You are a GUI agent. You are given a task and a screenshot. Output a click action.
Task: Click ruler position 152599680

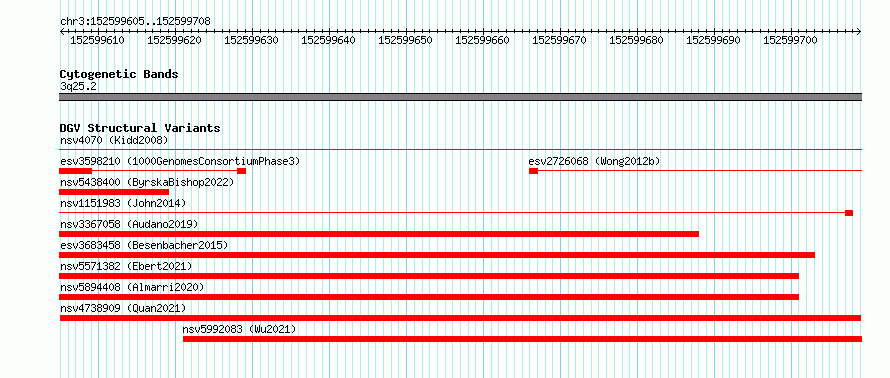[636, 40]
